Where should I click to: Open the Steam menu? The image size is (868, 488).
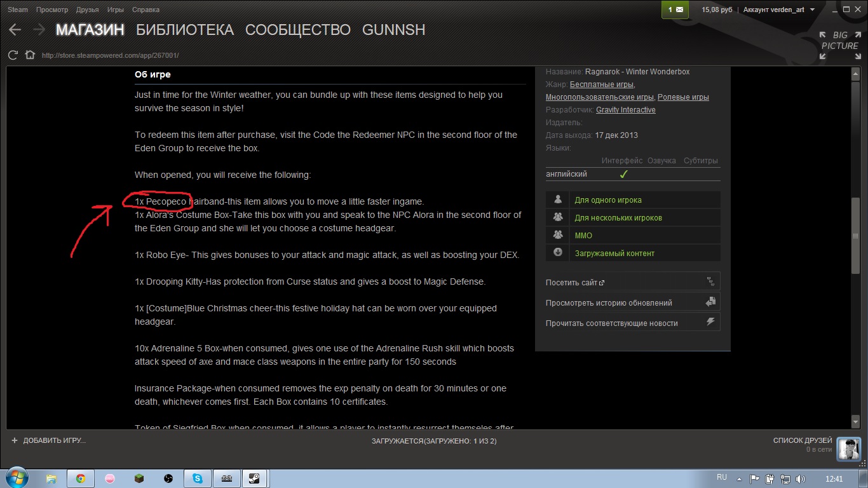click(x=18, y=10)
